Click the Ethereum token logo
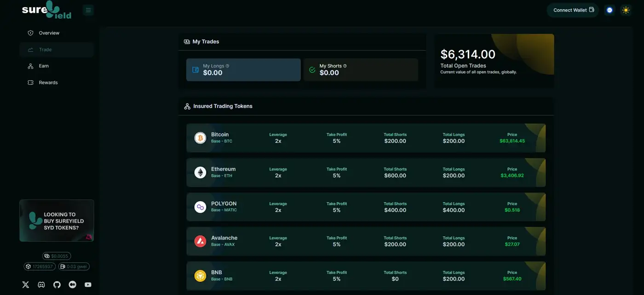The image size is (644, 295). (200, 172)
